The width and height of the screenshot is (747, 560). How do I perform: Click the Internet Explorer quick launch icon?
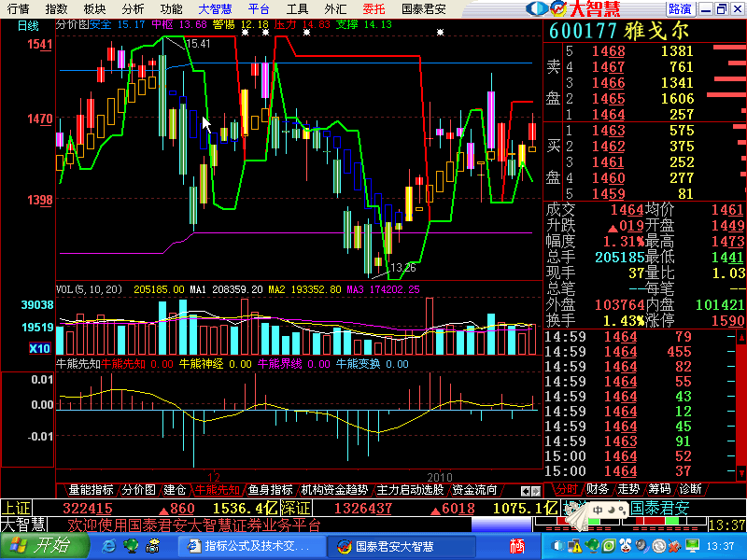pyautogui.click(x=108, y=546)
